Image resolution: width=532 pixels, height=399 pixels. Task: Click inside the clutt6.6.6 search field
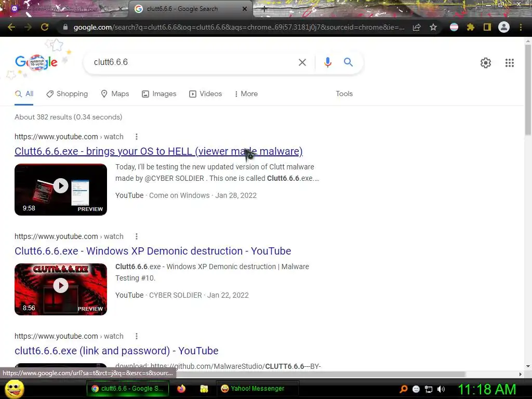pyautogui.click(x=193, y=62)
